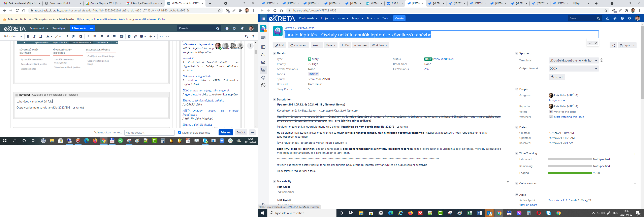Open the Output format DOCX dropdown
This screenshot has width=644, height=217.
tap(574, 69)
